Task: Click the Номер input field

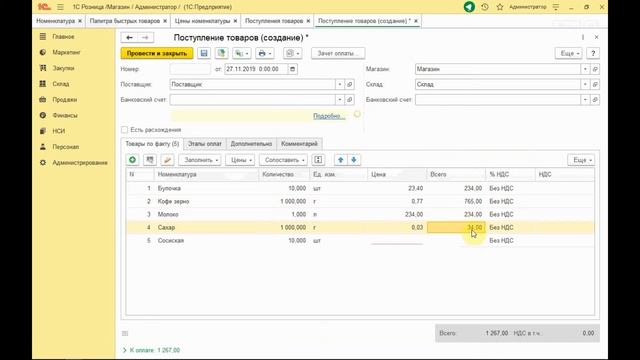Action: [x=190, y=69]
